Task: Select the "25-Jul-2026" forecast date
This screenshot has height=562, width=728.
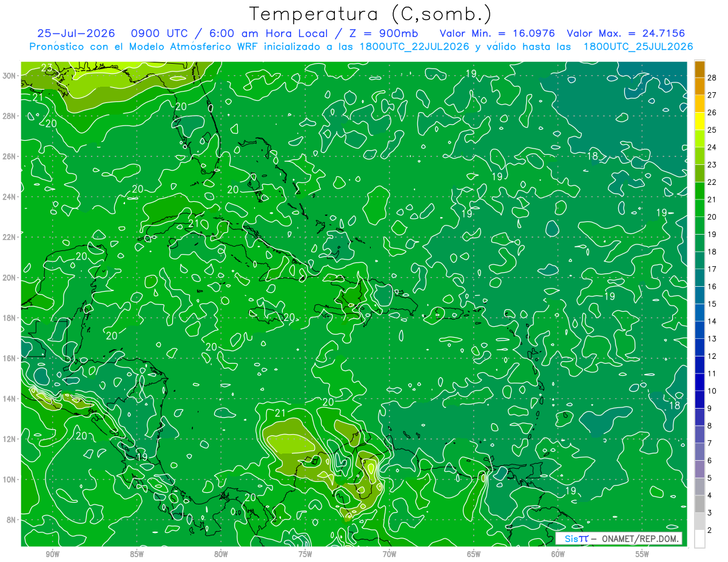Action: tap(76, 33)
